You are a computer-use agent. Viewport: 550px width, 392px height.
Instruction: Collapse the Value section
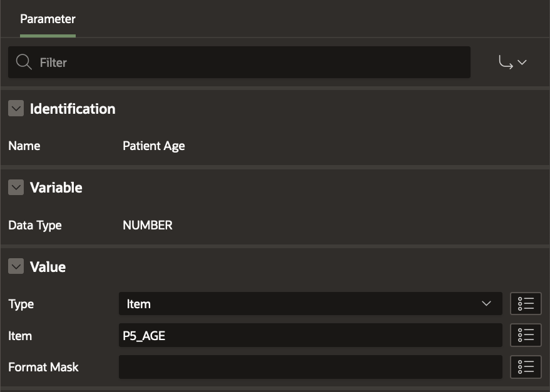(x=16, y=267)
